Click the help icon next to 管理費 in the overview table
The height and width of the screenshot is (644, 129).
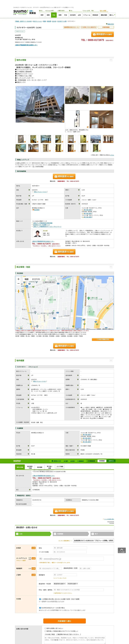point(78,380)
